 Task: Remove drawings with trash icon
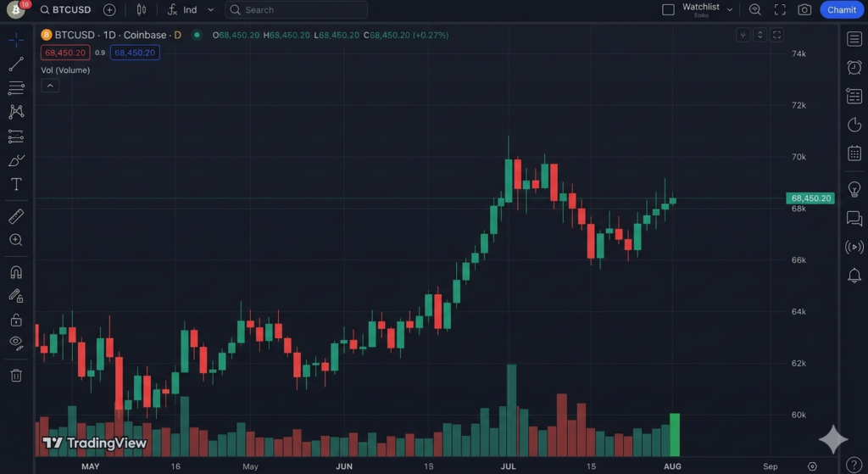click(x=16, y=376)
